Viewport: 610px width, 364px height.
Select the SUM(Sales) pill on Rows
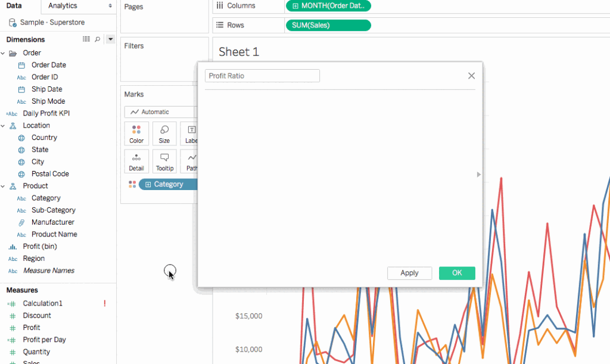pyautogui.click(x=328, y=25)
